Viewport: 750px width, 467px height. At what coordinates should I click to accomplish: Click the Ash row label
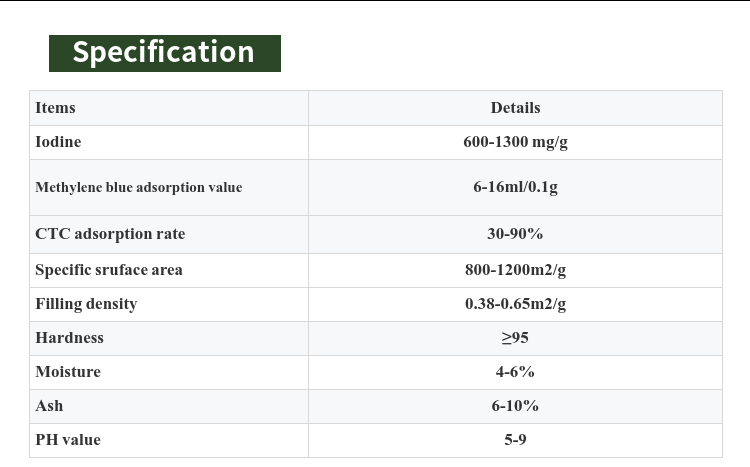click(49, 406)
